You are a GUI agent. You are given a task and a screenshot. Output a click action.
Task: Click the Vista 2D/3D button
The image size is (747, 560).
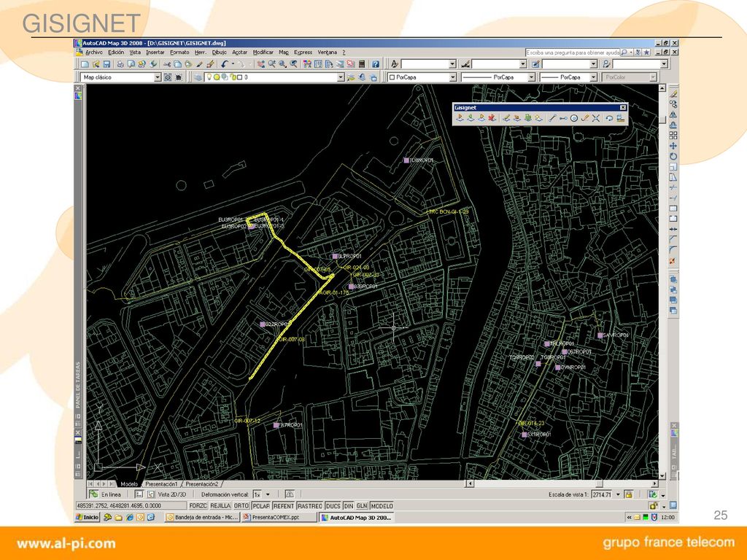point(171,495)
